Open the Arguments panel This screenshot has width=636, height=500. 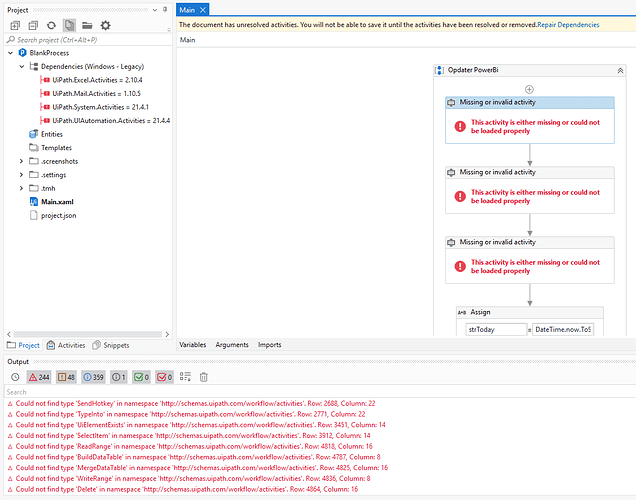(232, 345)
